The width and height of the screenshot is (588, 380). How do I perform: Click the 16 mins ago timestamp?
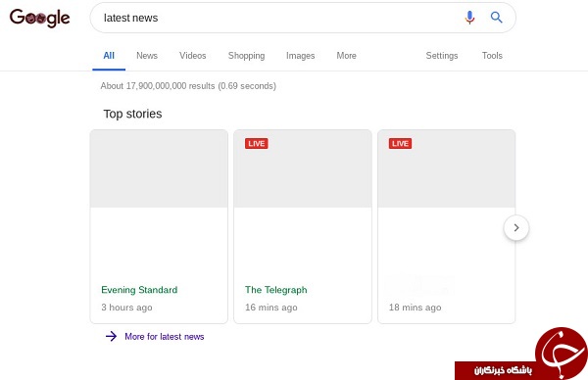point(271,308)
